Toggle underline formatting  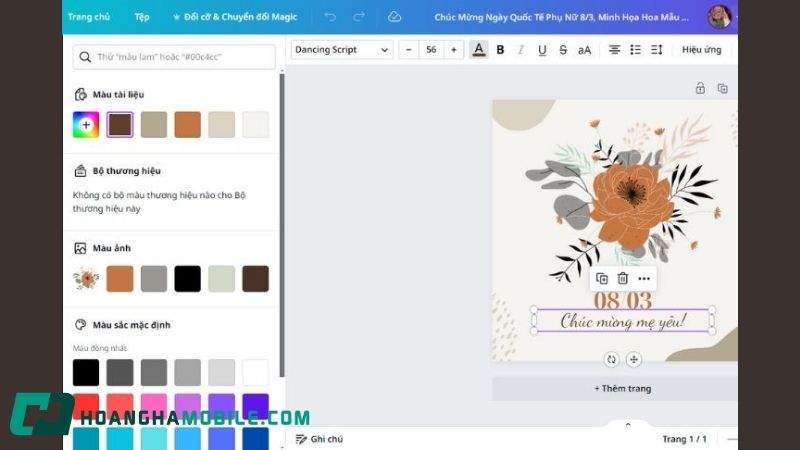pyautogui.click(x=542, y=50)
